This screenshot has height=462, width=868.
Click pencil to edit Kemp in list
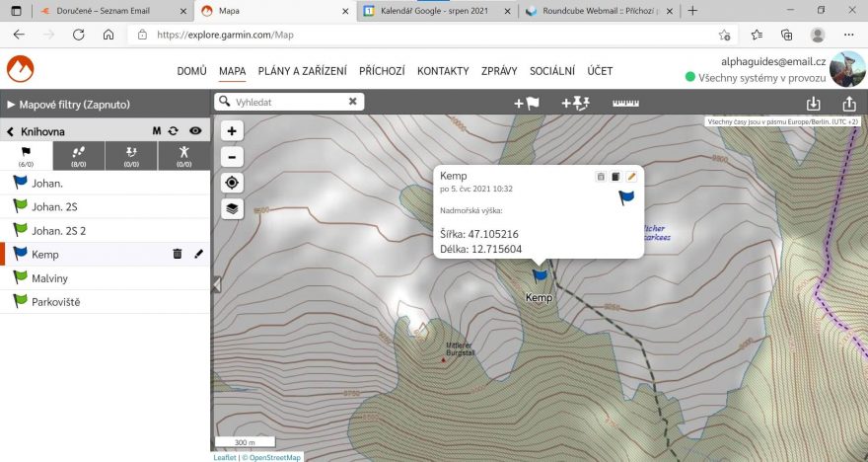pos(198,254)
